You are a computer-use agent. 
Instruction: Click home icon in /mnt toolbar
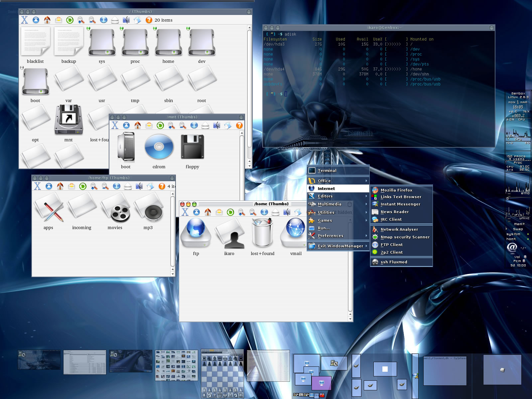pyautogui.click(x=137, y=125)
